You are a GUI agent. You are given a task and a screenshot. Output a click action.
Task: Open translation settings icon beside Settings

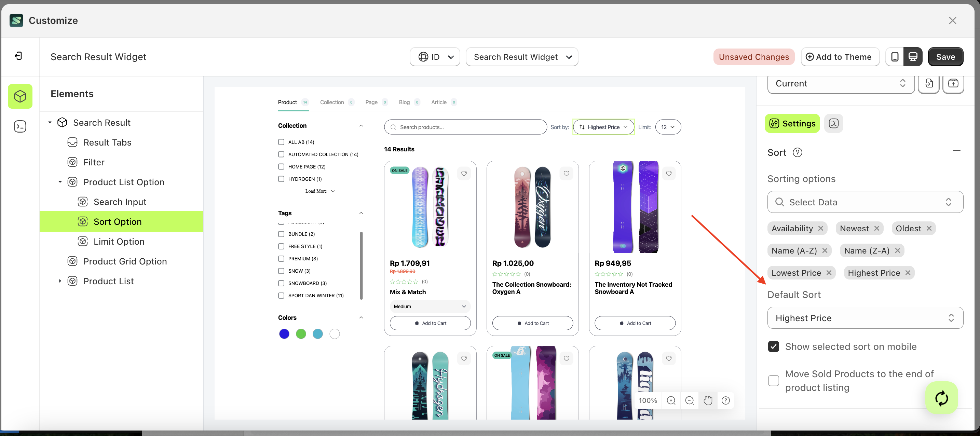(833, 123)
